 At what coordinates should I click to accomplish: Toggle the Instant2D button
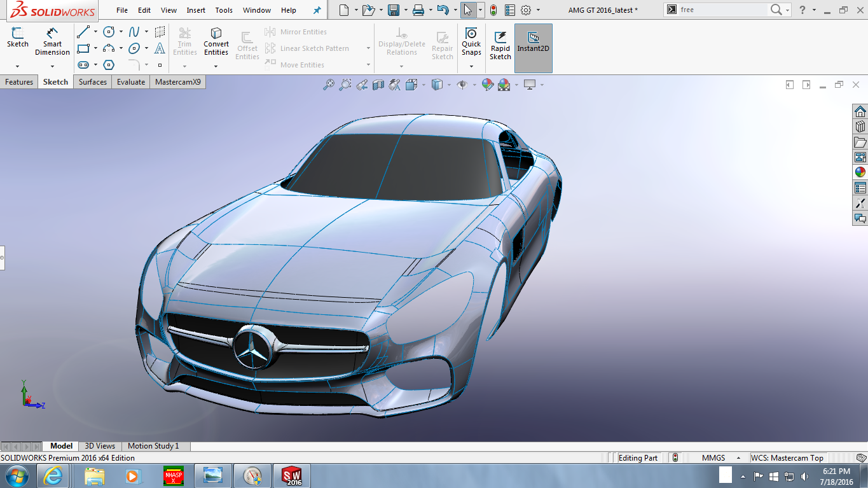(x=533, y=48)
